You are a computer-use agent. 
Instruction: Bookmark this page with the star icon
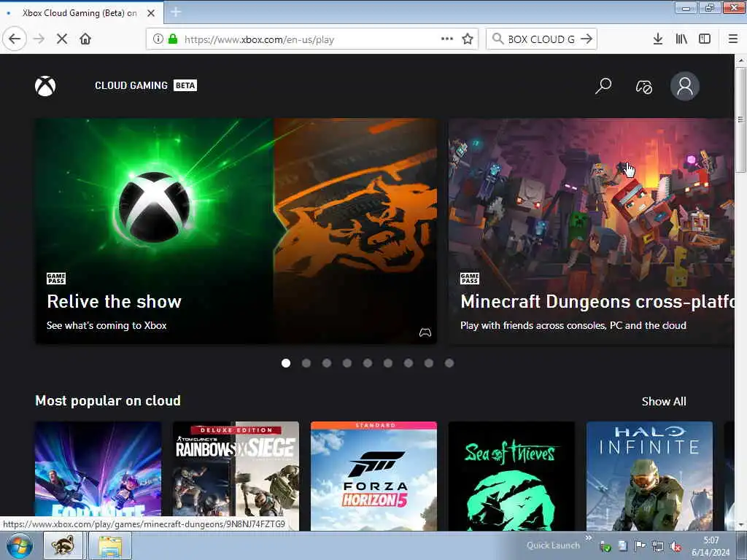coord(468,39)
